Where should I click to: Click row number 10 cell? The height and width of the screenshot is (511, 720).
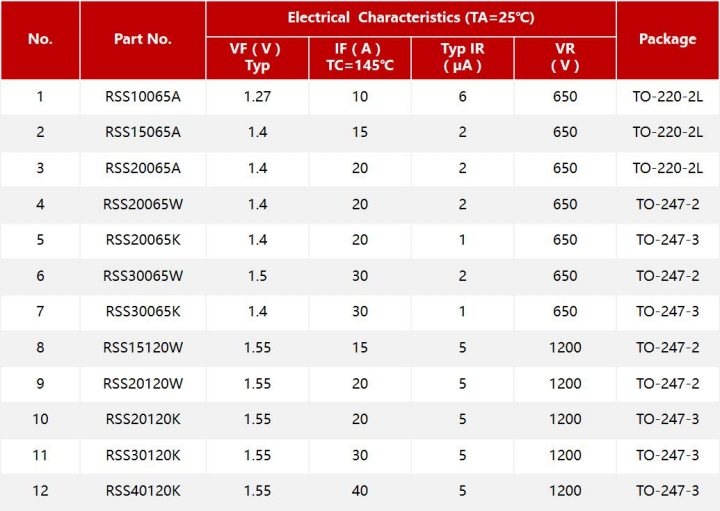pos(40,419)
